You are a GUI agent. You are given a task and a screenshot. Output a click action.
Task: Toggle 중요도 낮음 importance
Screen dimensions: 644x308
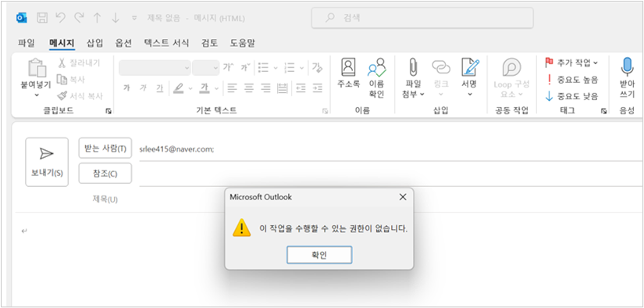point(571,97)
